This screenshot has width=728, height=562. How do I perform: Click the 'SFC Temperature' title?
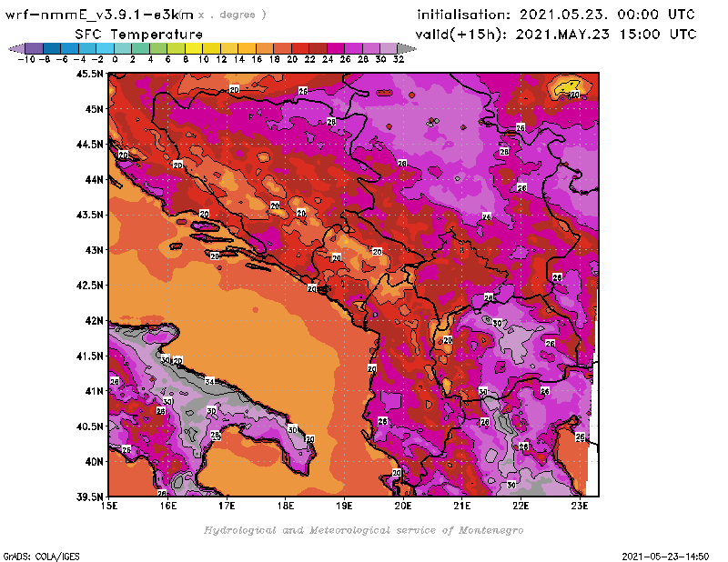pos(139,35)
